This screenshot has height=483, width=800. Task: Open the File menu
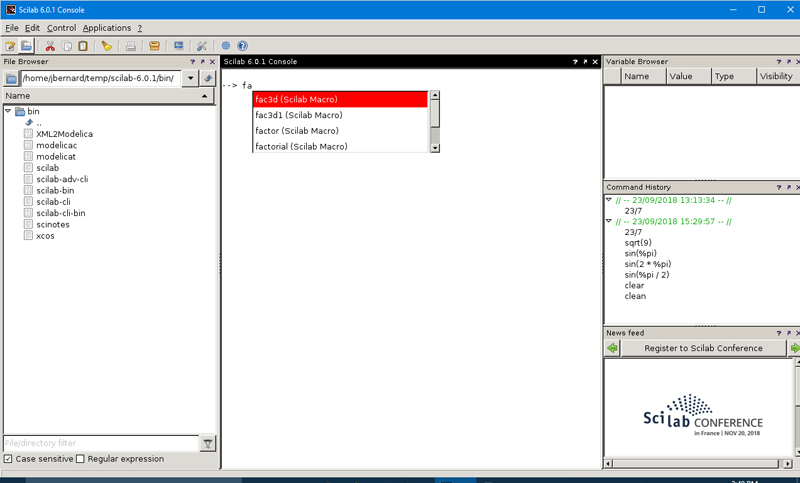coord(12,28)
